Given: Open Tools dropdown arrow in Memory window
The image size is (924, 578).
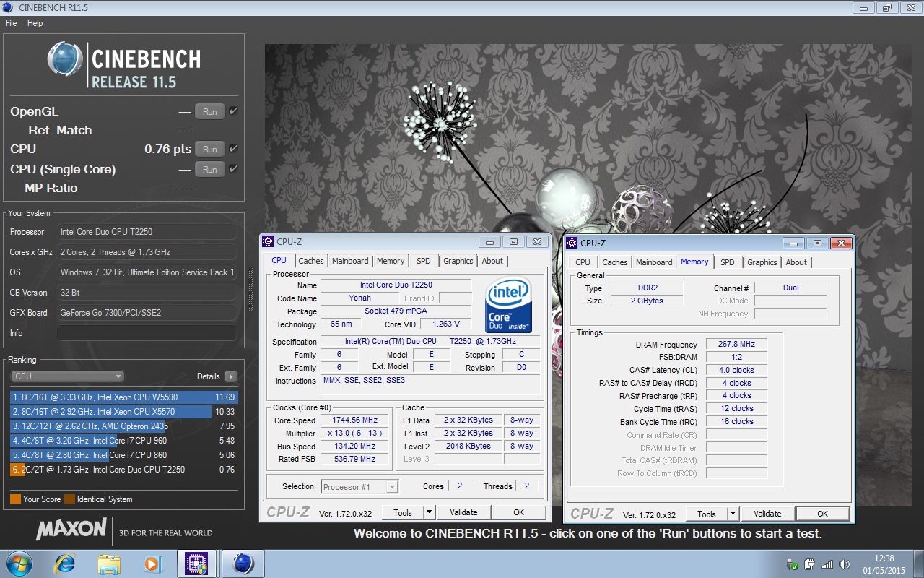Looking at the screenshot, I should click(x=733, y=514).
